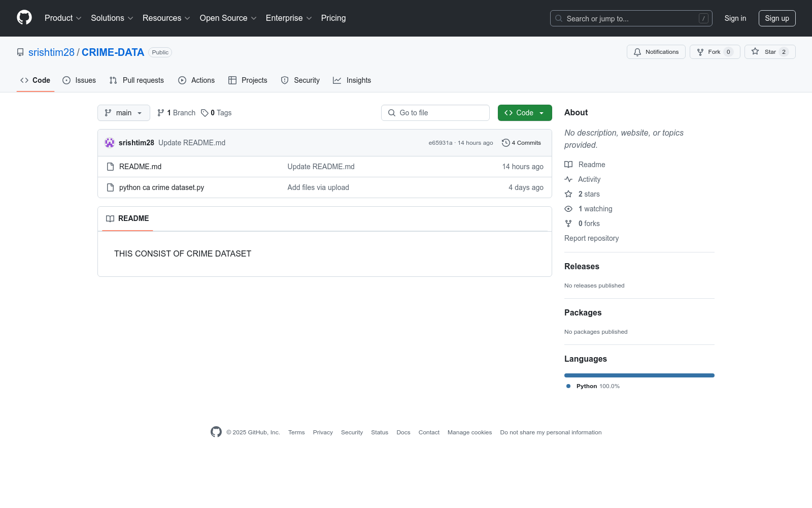Open the CRIME-DATA repository link
This screenshot has width=812, height=508.
point(113,52)
